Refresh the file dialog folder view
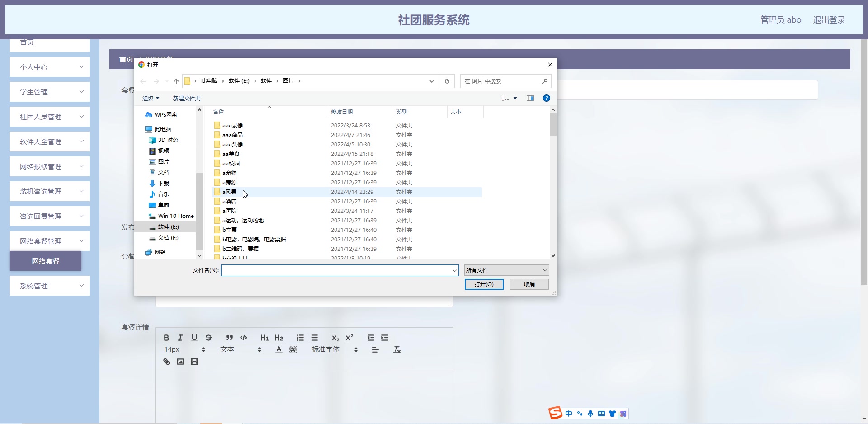Viewport: 868px width, 424px height. pos(447,81)
